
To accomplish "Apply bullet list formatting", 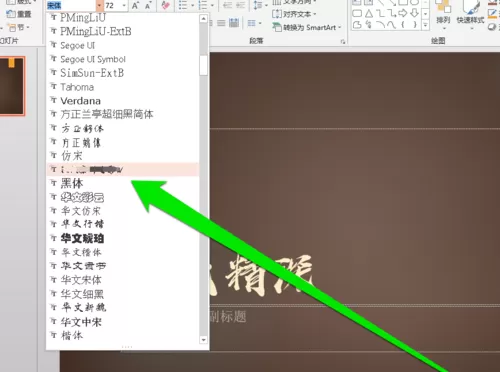I will point(182,5).
